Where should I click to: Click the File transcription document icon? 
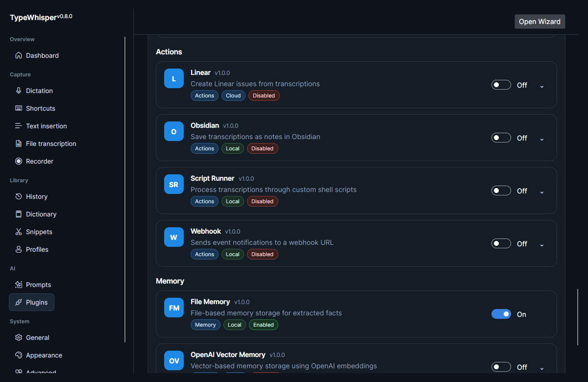click(x=19, y=143)
